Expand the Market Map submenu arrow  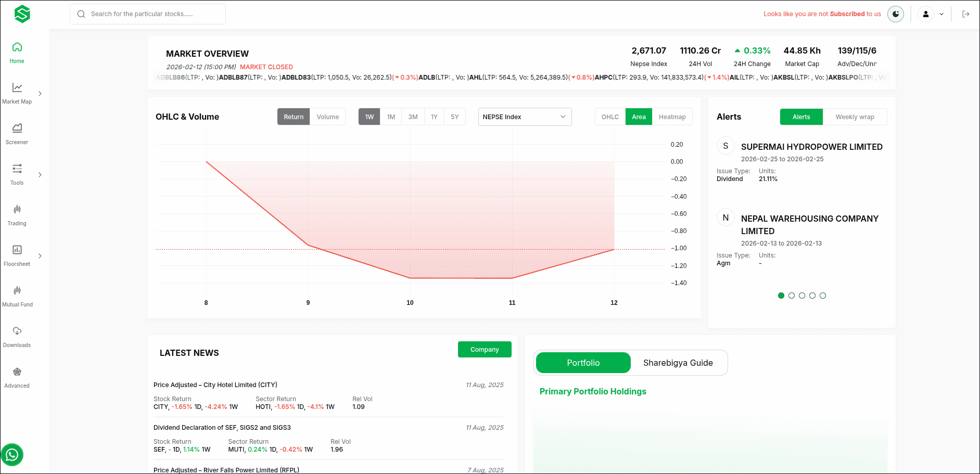[40, 94]
